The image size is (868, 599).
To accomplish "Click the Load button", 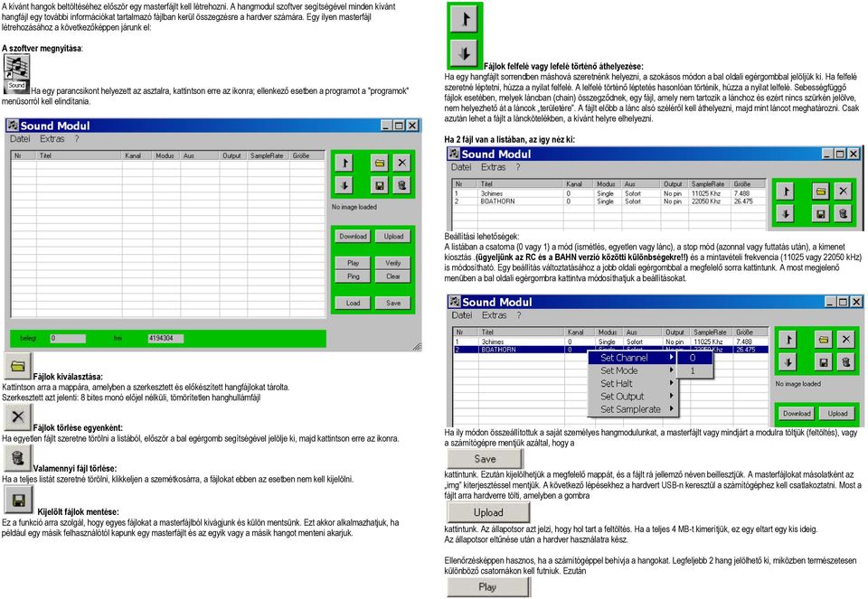I will point(354,303).
